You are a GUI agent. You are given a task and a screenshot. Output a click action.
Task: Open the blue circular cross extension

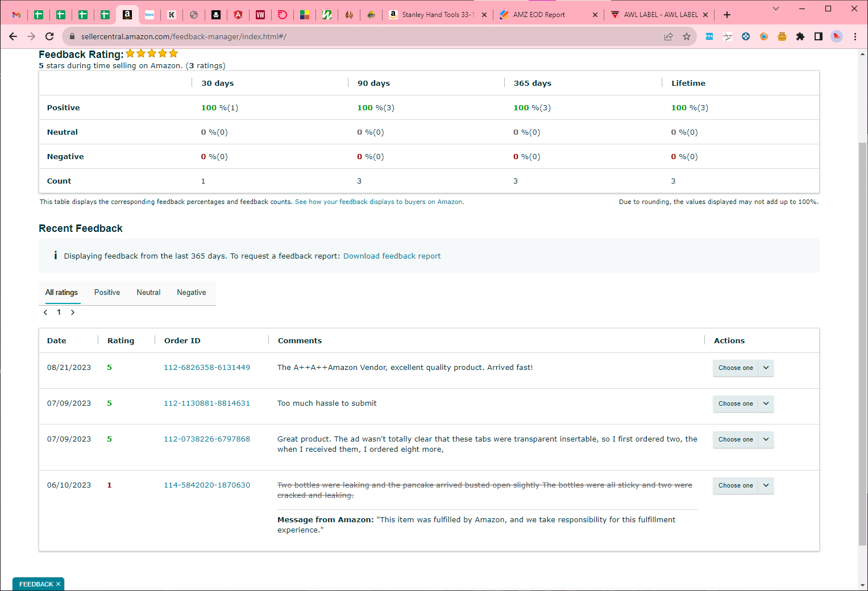coord(746,36)
